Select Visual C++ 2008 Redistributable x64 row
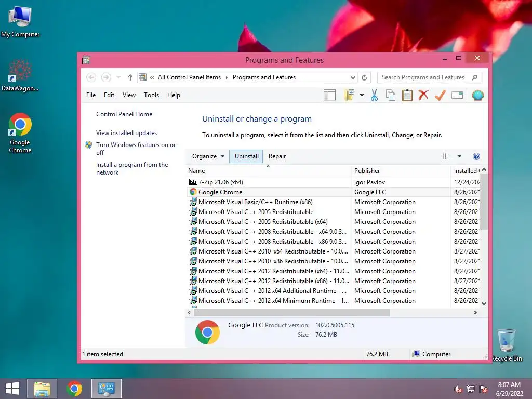532x399 pixels. coord(334,231)
